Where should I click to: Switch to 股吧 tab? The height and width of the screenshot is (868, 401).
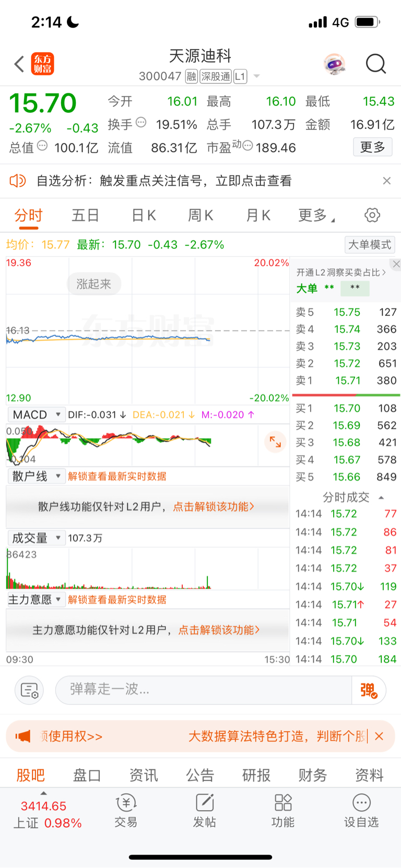pos(31,775)
